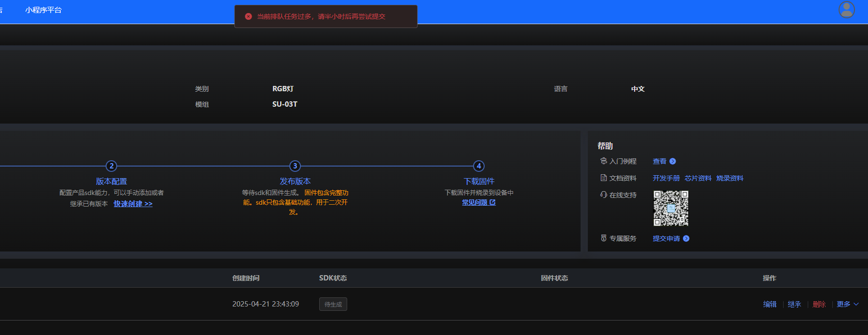Open the 开发手册 documentation link
Image resolution: width=868 pixels, height=335 pixels.
click(x=666, y=178)
